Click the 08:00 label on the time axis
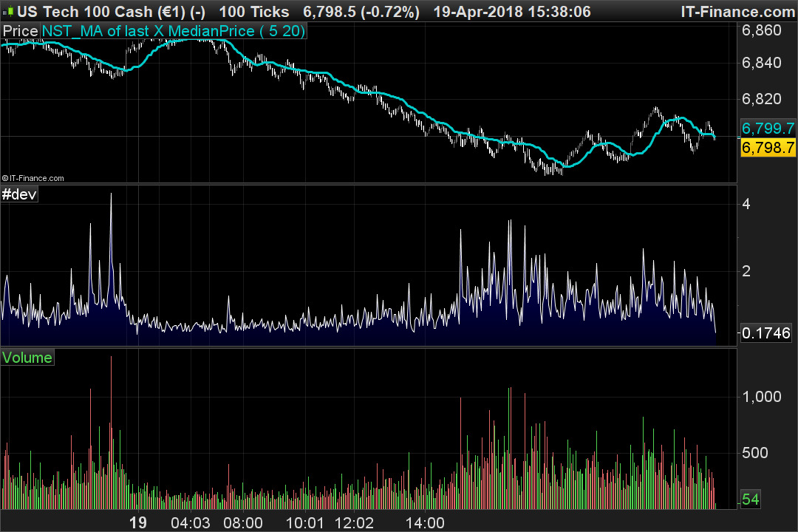Screen dimensions: 798x532 click(243, 522)
